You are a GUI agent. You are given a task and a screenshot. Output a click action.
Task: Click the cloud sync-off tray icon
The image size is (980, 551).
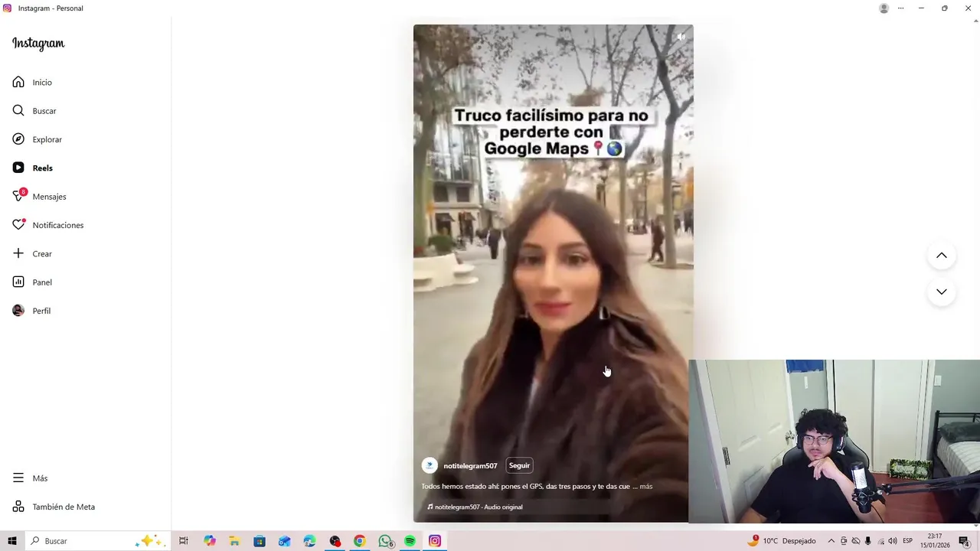pyautogui.click(x=856, y=541)
